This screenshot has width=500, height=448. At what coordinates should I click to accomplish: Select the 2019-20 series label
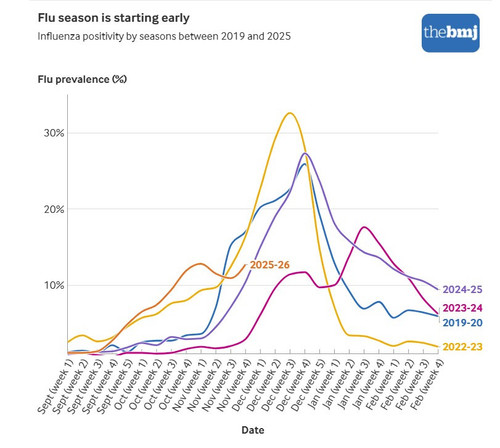pos(462,323)
